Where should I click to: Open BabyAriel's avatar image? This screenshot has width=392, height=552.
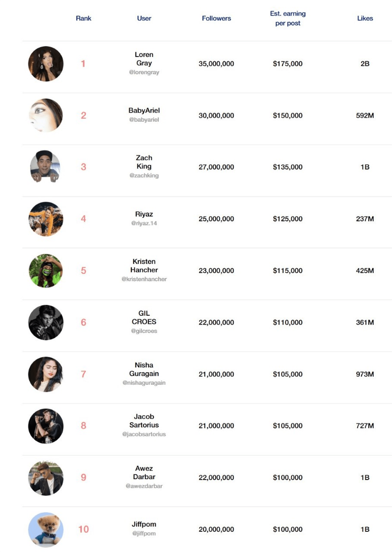point(46,115)
